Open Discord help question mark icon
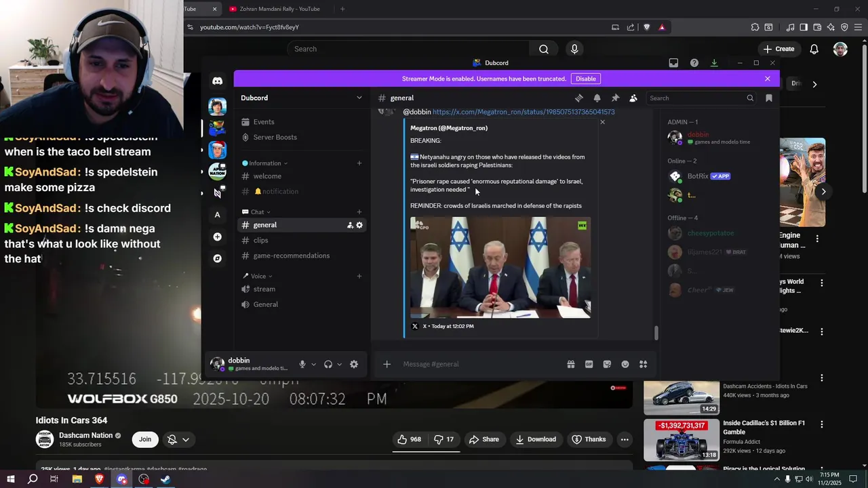The width and height of the screenshot is (868, 488). (x=694, y=63)
